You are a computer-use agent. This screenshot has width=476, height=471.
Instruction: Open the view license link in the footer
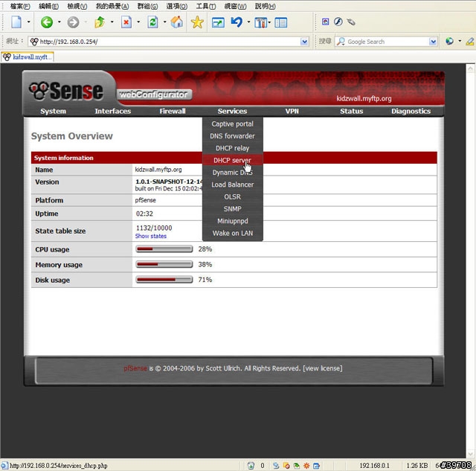coord(322,368)
